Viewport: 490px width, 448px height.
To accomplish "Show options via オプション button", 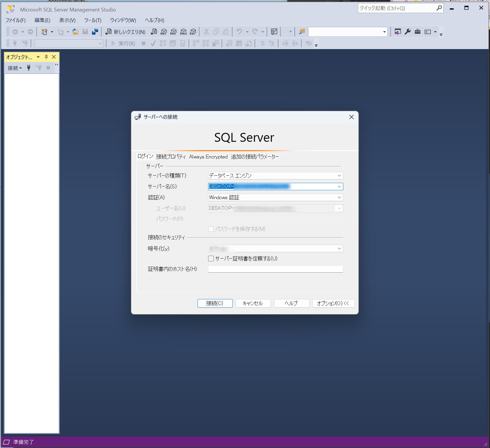I will click(x=333, y=303).
